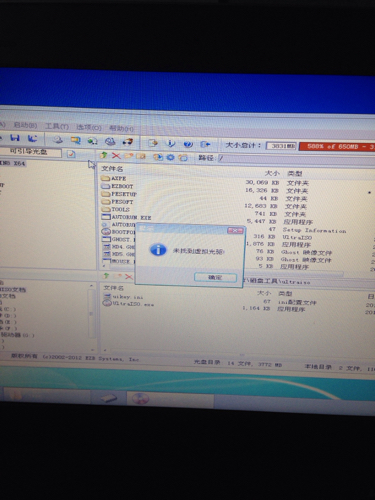Screen dimensions: 375x500
Task: Click the Save As toolbar icon
Action: [32, 138]
